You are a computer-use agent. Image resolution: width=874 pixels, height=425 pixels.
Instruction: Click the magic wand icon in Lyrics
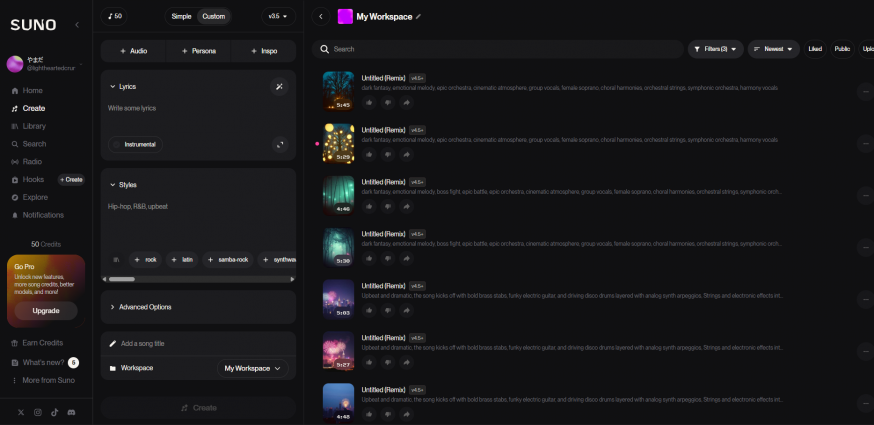(x=279, y=87)
